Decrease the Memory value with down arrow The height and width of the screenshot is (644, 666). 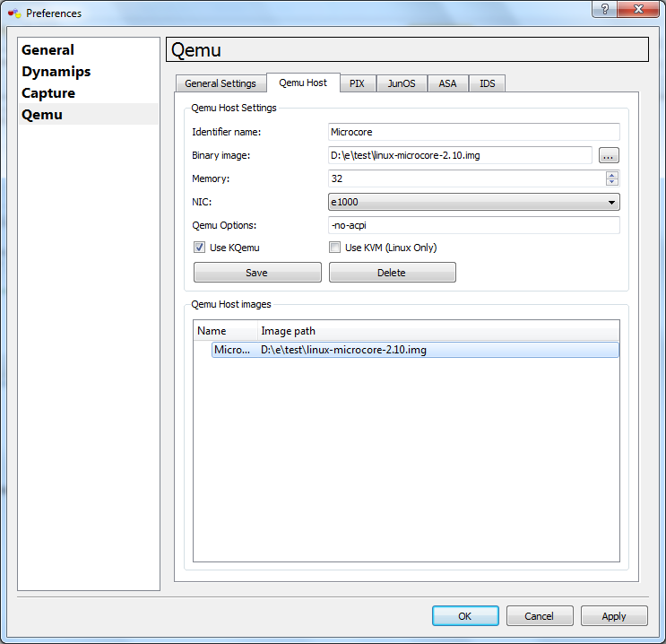611,182
